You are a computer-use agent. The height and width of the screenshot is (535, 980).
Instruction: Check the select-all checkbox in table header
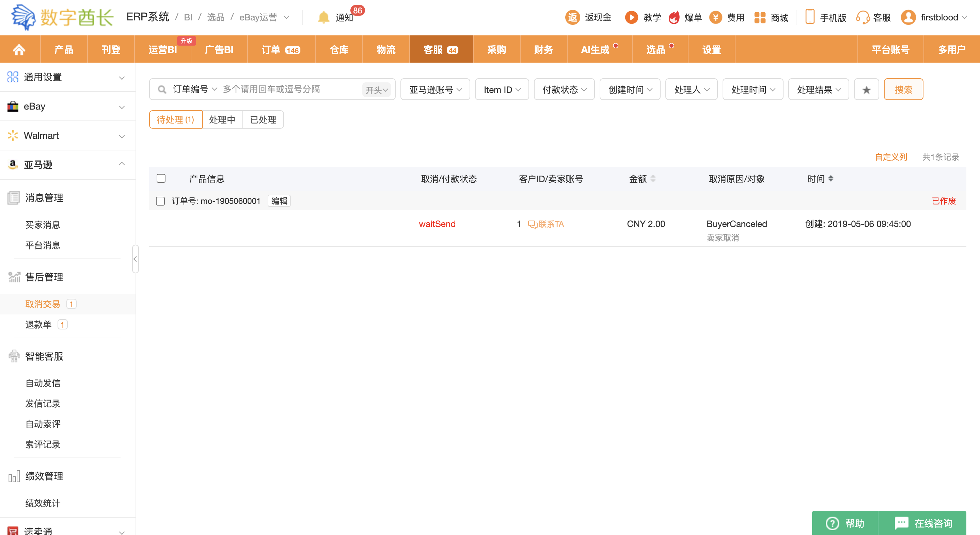(x=161, y=178)
